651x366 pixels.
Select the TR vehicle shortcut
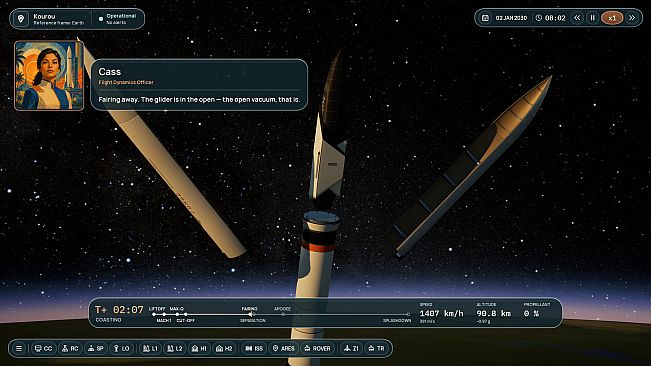click(376, 349)
